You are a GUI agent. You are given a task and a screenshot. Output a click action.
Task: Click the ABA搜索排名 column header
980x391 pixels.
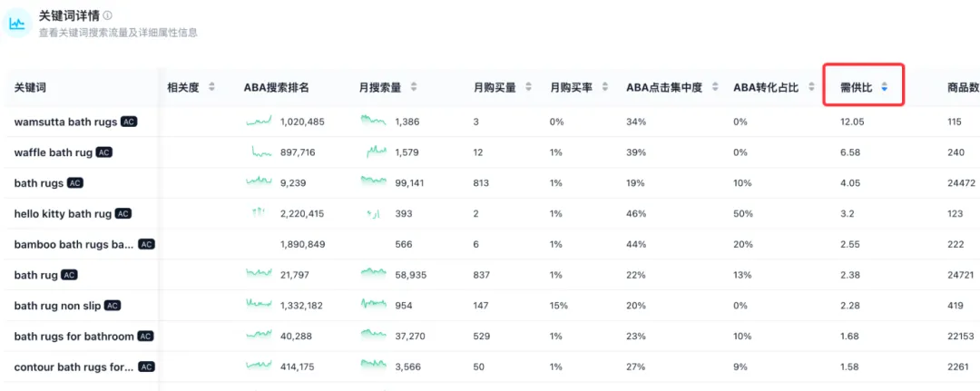tap(277, 88)
